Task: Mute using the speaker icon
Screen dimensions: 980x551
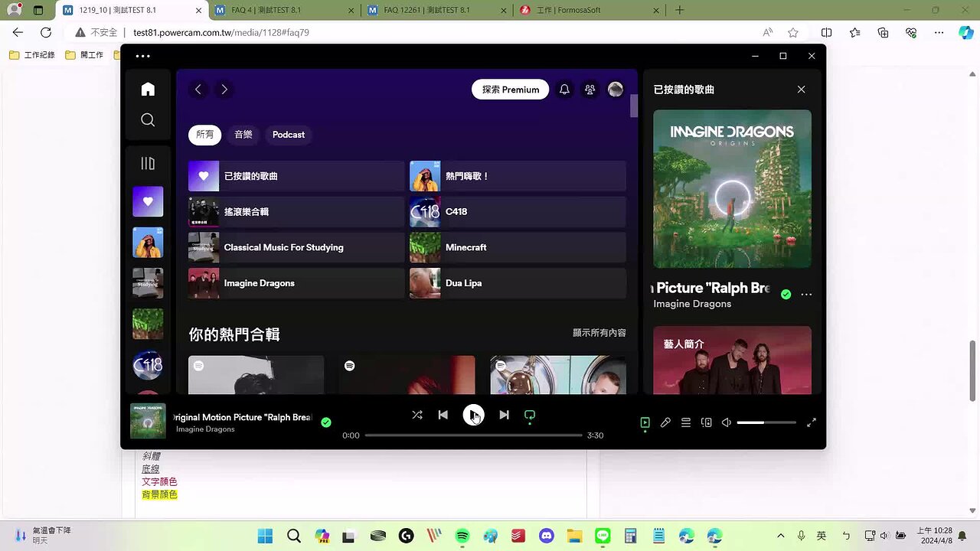Action: 727,422
